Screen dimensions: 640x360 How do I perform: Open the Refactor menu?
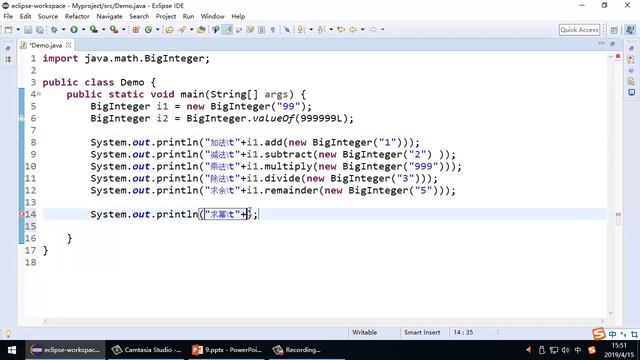(x=77, y=16)
